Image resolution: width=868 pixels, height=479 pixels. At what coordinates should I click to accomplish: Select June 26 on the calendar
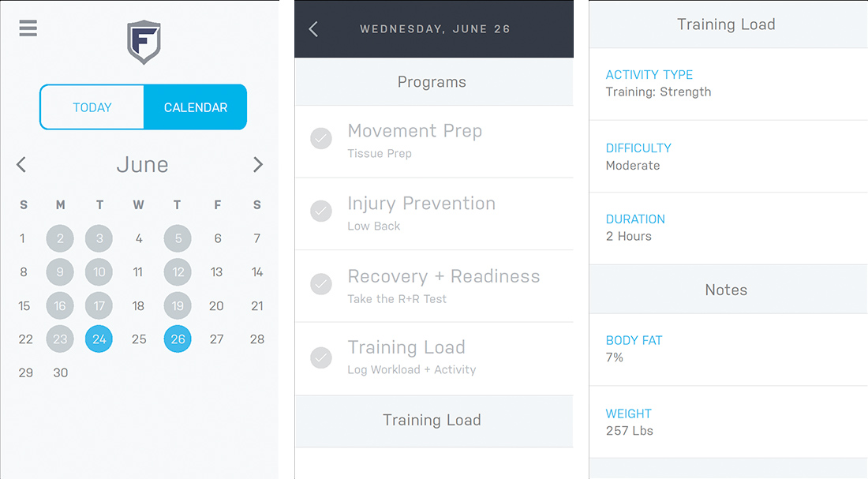pyautogui.click(x=178, y=339)
